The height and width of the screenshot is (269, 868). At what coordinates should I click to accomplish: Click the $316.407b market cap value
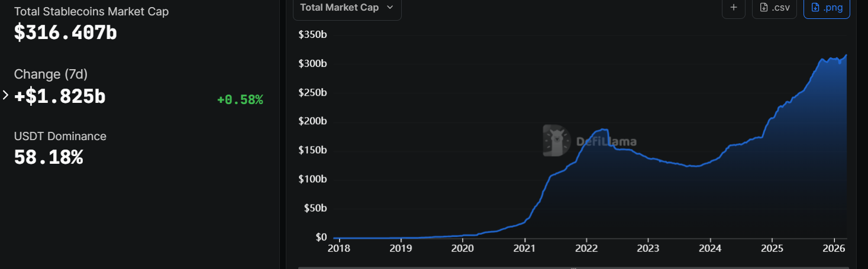(x=66, y=33)
